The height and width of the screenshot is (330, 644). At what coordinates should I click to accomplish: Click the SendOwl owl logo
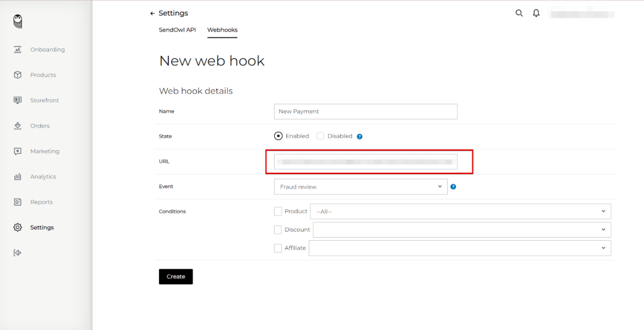point(18,22)
